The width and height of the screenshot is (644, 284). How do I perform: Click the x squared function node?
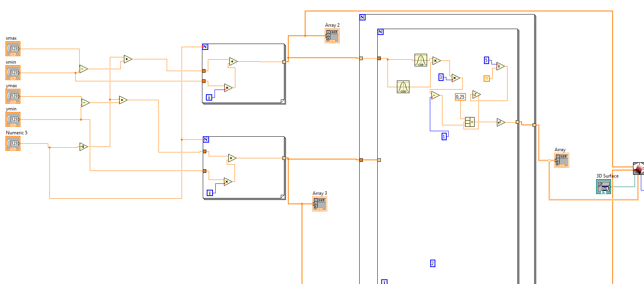(x=501, y=123)
